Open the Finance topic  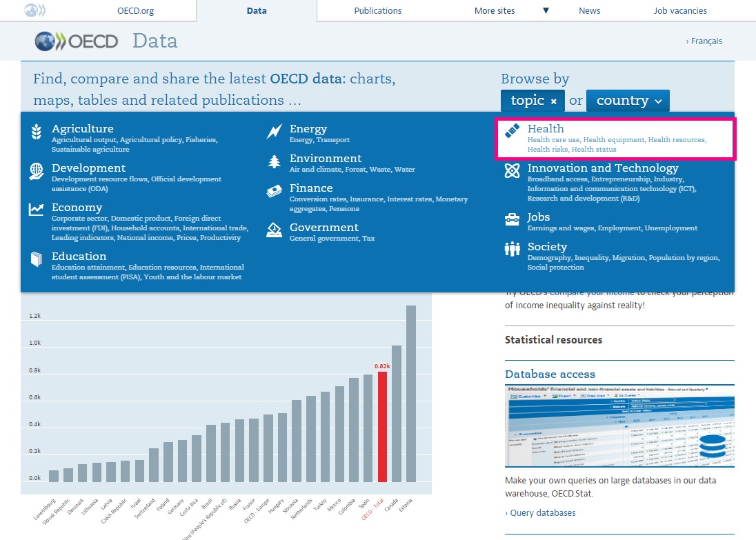(311, 188)
